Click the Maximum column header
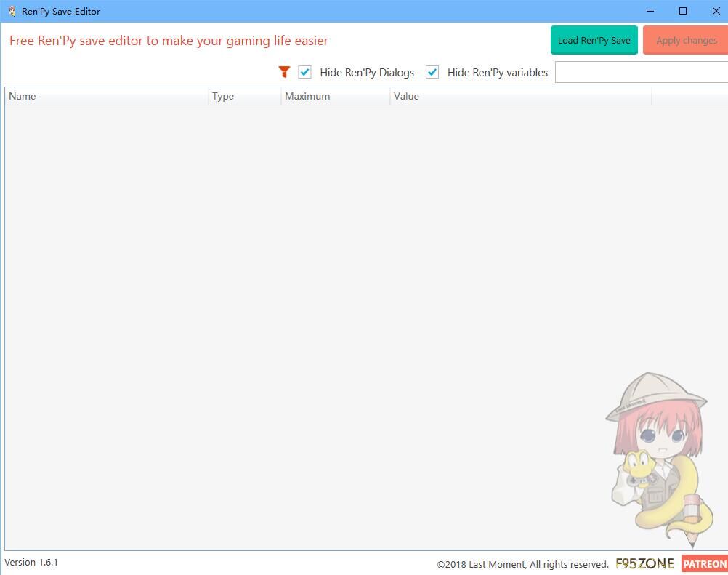This screenshot has height=575, width=728. (x=335, y=96)
